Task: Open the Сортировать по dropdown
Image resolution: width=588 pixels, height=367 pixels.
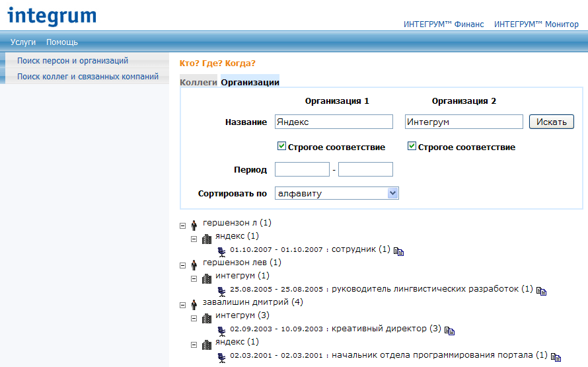Action: click(x=336, y=193)
